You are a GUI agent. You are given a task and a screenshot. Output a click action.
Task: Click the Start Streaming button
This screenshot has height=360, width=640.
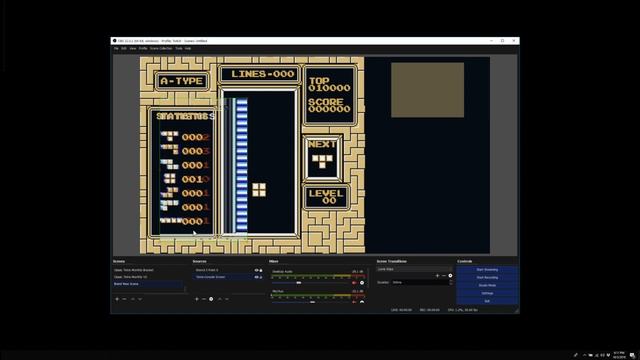(487, 270)
